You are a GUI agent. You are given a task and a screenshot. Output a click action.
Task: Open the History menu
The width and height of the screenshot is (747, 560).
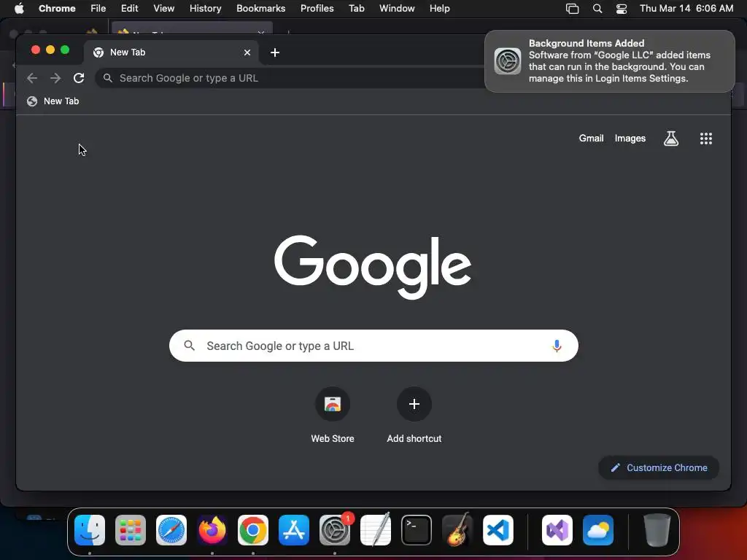tap(205, 9)
